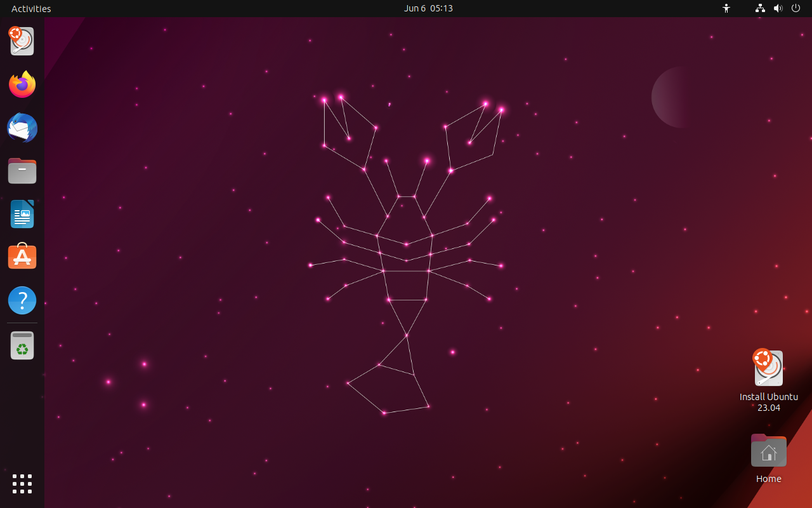Viewport: 812px width, 508px height.
Task: Open the Files manager in dock
Action: coord(22,170)
